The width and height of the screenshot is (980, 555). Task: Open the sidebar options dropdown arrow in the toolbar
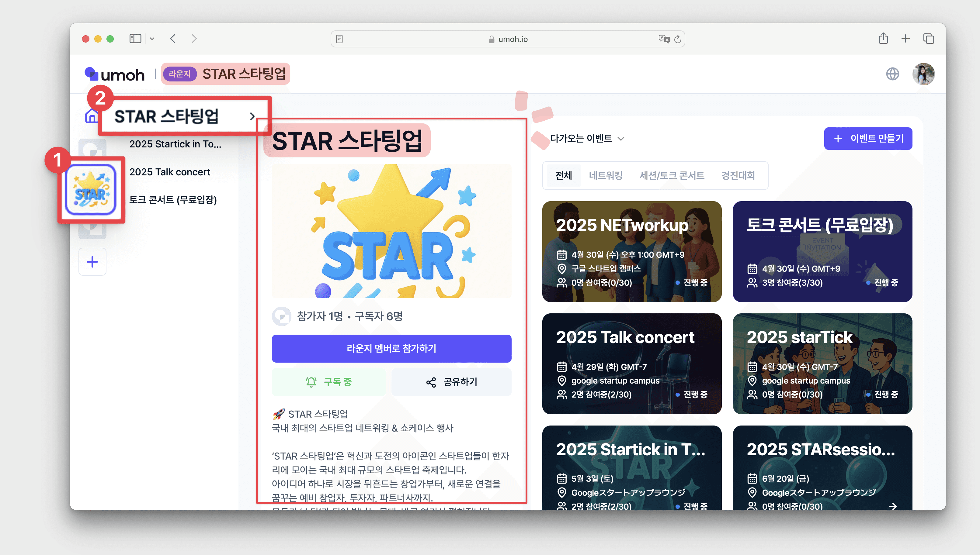click(152, 39)
